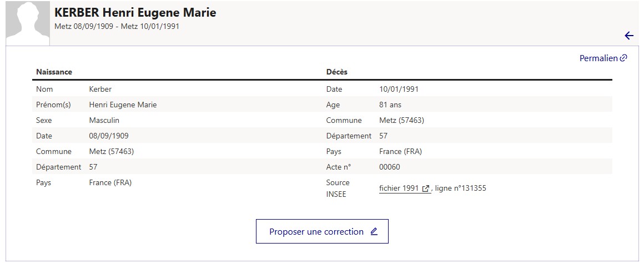Click the 81 ans age value
Viewport: 644px width, 263px height.
[x=390, y=105]
